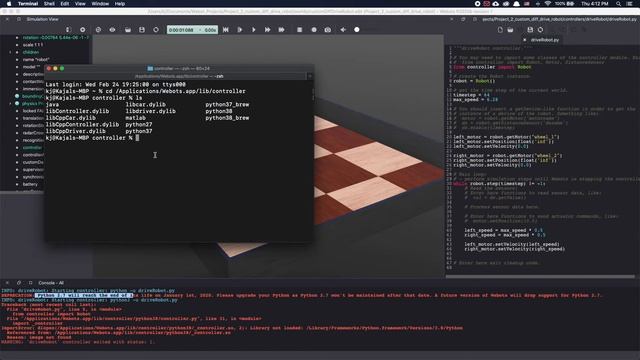Viewport: 640px width, 360px height.
Task: Select the battery field in scene tree
Action: 30,184
